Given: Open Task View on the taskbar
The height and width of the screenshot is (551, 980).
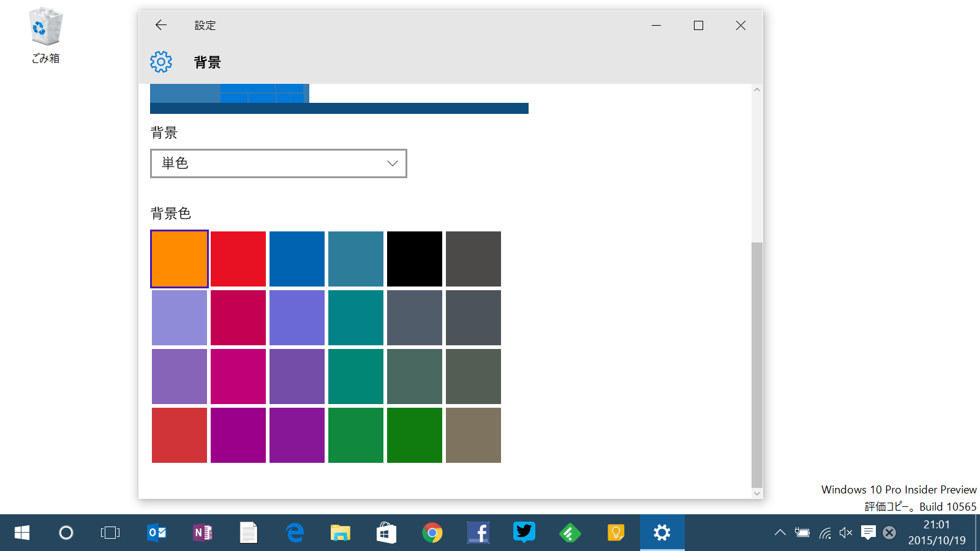Looking at the screenshot, I should [110, 533].
